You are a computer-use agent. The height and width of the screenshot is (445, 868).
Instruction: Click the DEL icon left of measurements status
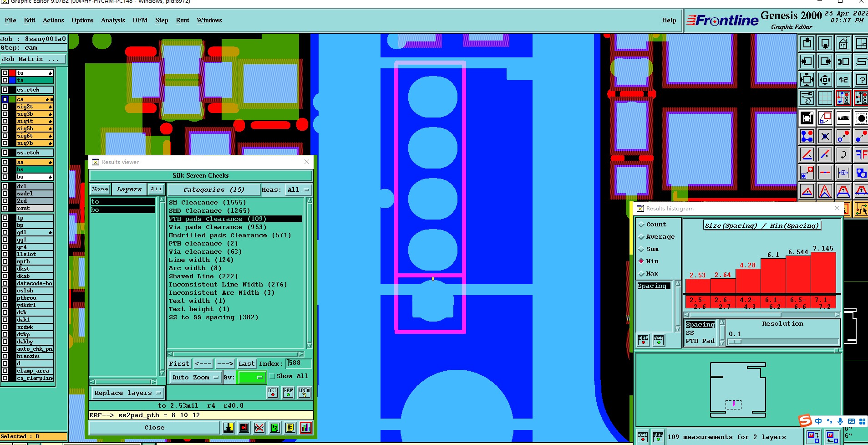click(642, 437)
